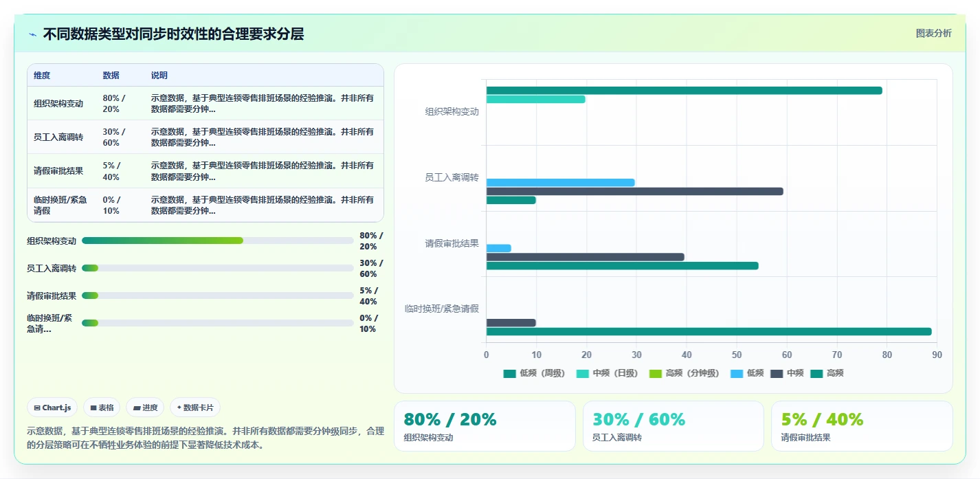Image resolution: width=980 pixels, height=479 pixels.
Task: Click the 图表分析 label in the header
Action: pos(933,33)
